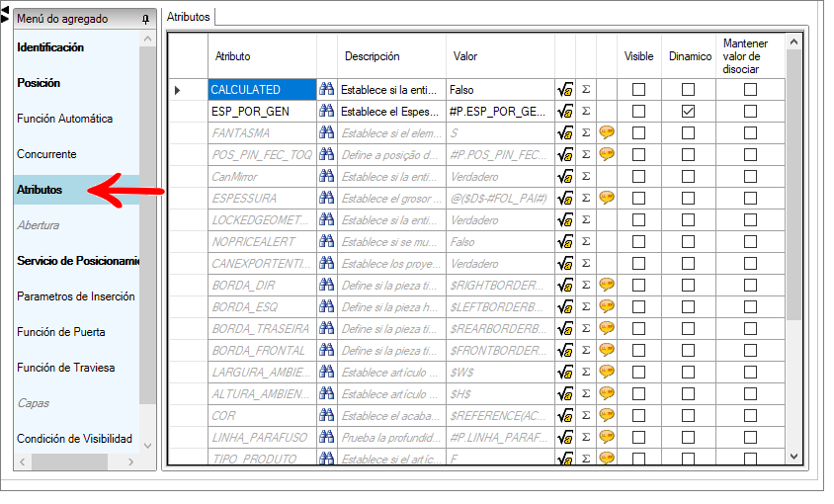This screenshot has width=834, height=504.
Task: Click the Valor cell for CALCULATED
Action: [x=500, y=90]
